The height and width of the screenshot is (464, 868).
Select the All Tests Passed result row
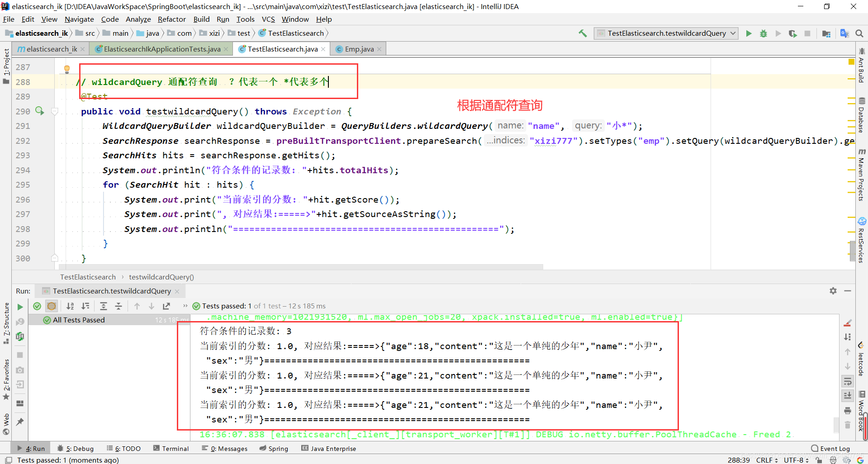[x=110, y=320]
